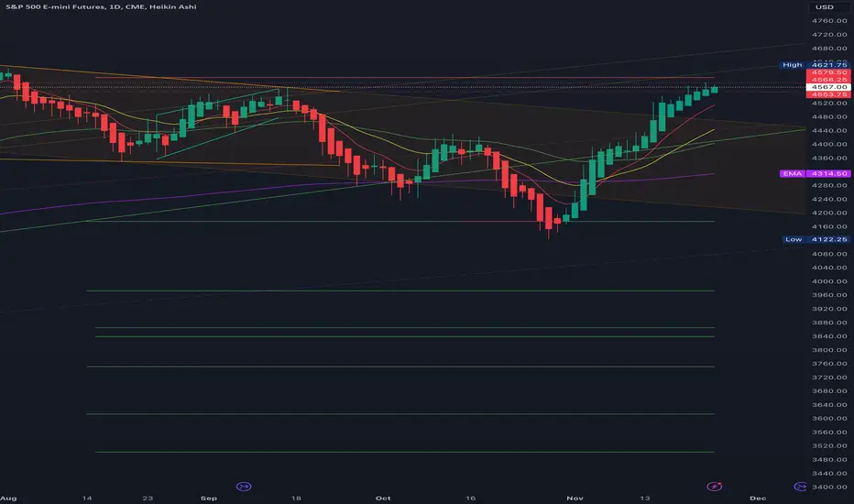Click the Dec label on time axis

(x=758, y=498)
